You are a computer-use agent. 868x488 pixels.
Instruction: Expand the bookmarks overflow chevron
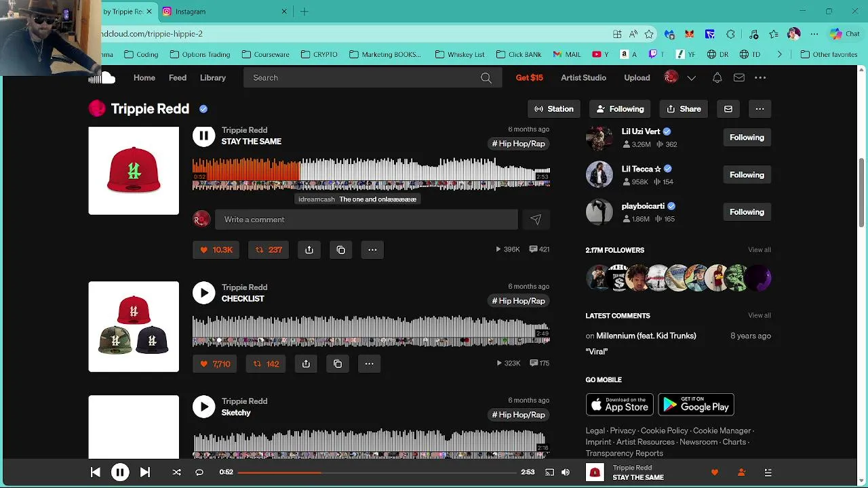(x=779, y=54)
